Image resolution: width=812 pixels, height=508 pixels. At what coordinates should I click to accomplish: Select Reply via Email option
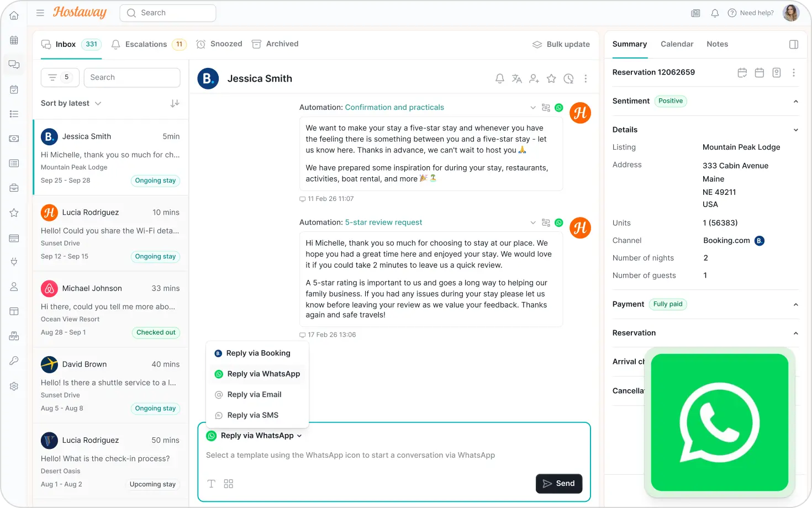[x=257, y=395]
